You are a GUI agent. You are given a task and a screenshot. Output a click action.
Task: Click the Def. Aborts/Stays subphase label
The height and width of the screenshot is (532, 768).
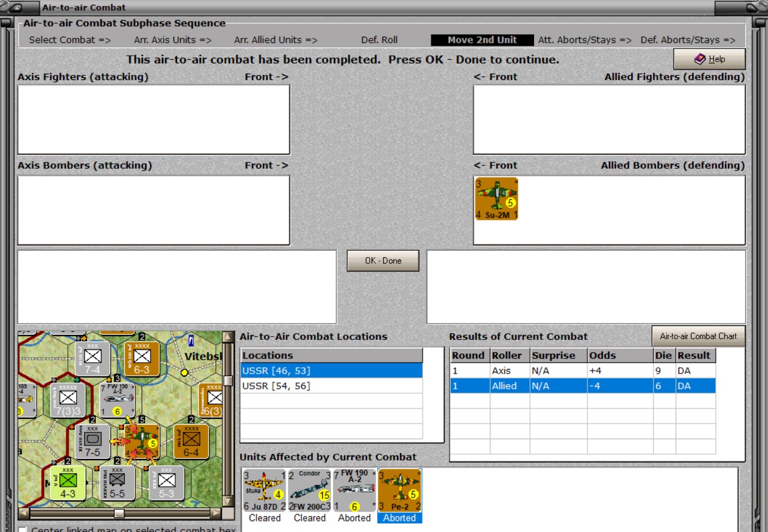coord(688,40)
